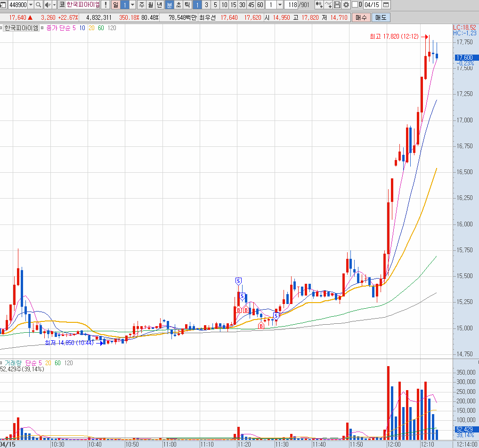
Task: Open chart settings gear icon
Action: pyautogui.click(x=346, y=5)
